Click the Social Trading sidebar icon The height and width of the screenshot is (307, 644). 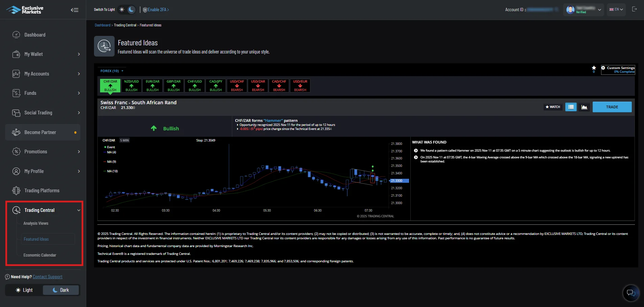point(16,113)
